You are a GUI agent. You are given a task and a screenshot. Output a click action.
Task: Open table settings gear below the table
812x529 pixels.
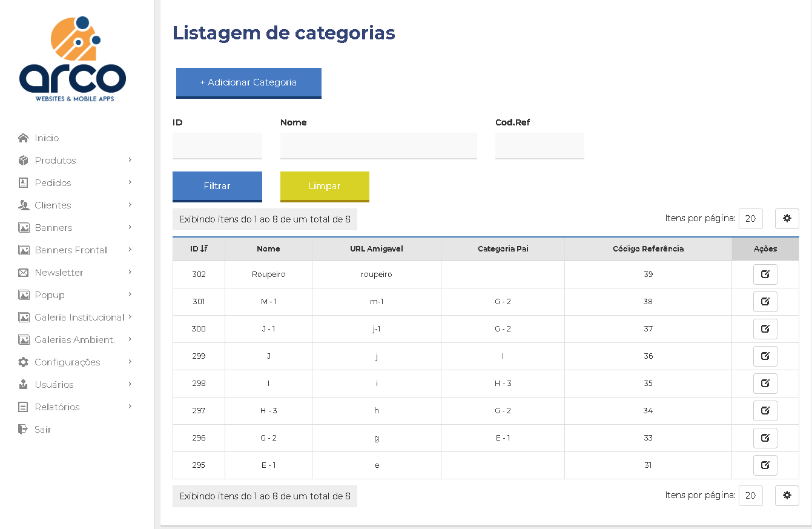[787, 496]
